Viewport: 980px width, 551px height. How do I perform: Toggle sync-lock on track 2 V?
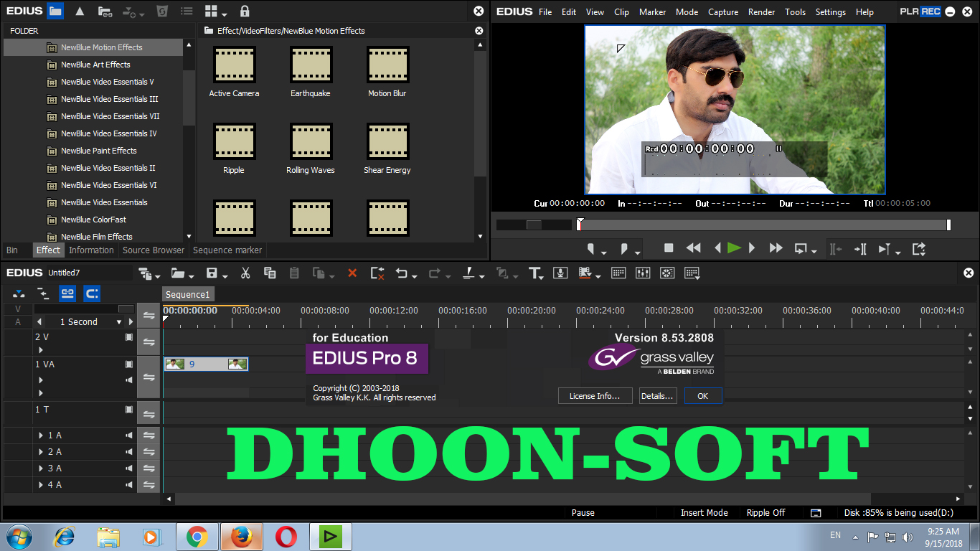tap(149, 342)
